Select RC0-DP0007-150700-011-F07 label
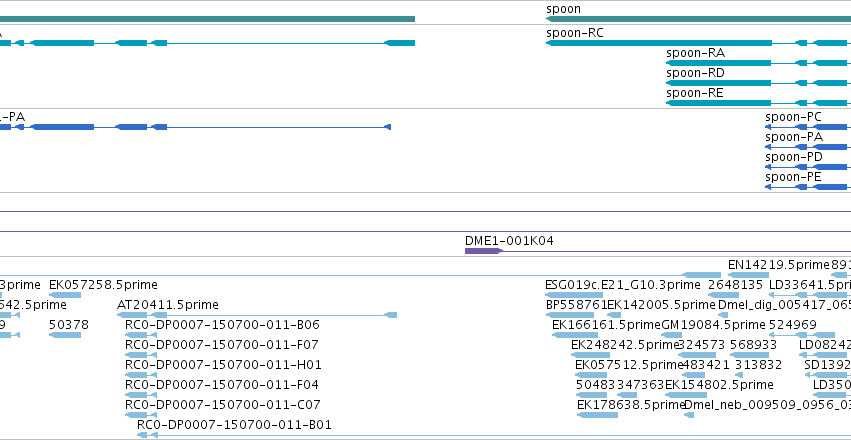 pyautogui.click(x=222, y=345)
